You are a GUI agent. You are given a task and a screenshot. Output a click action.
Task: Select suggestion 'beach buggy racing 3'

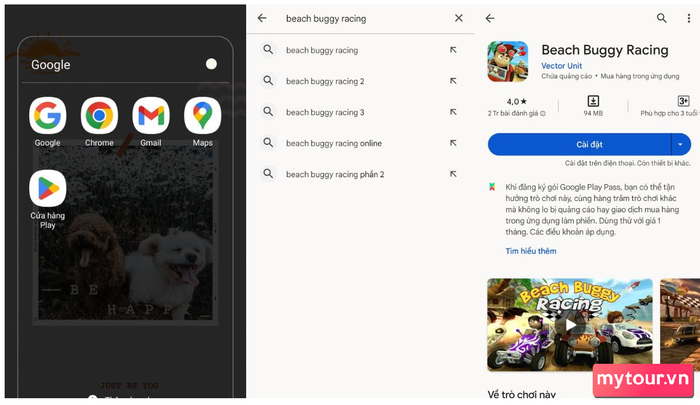(x=325, y=113)
